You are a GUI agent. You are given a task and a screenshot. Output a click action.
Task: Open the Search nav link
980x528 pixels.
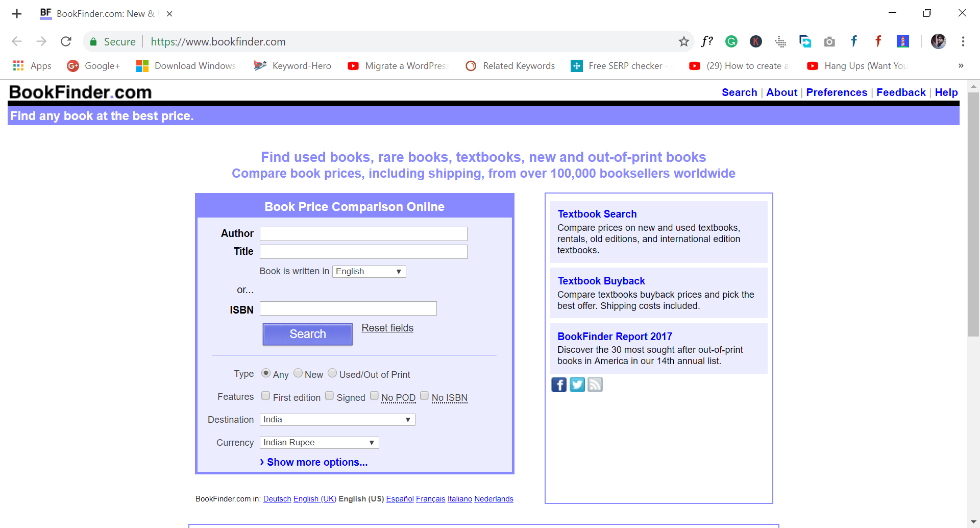pos(739,92)
